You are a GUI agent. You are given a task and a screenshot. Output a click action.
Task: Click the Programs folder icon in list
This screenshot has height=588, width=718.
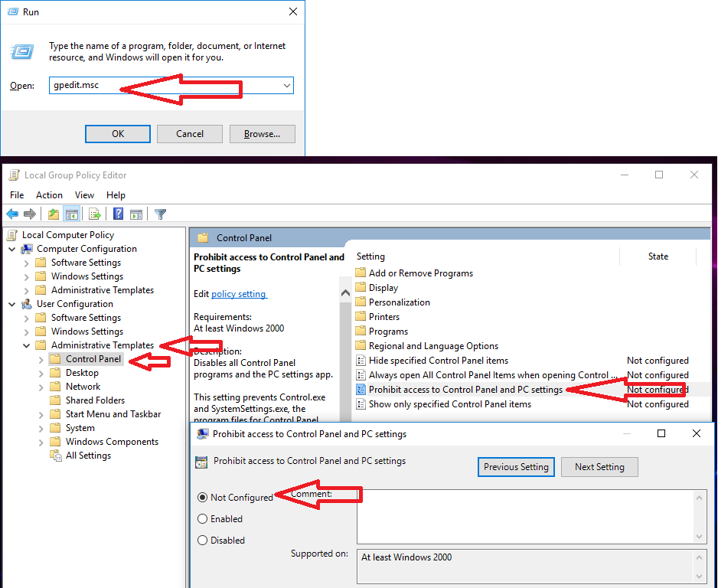point(361,331)
